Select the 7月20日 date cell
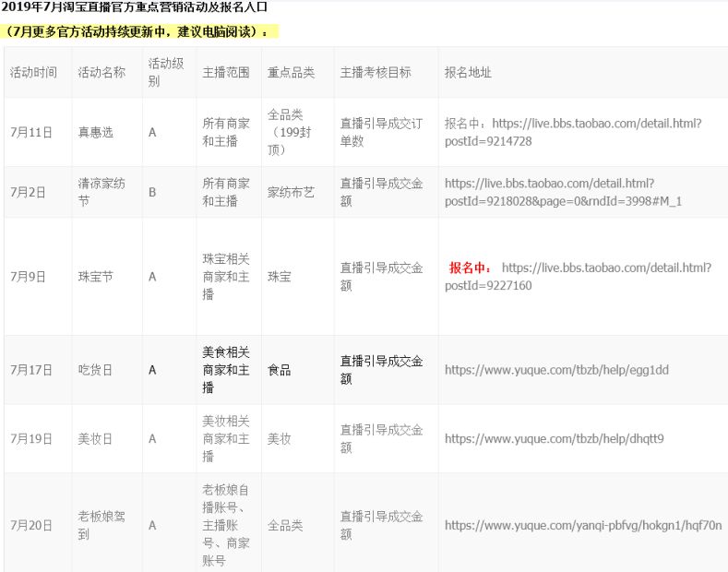This screenshot has height=572, width=728. click(x=31, y=526)
